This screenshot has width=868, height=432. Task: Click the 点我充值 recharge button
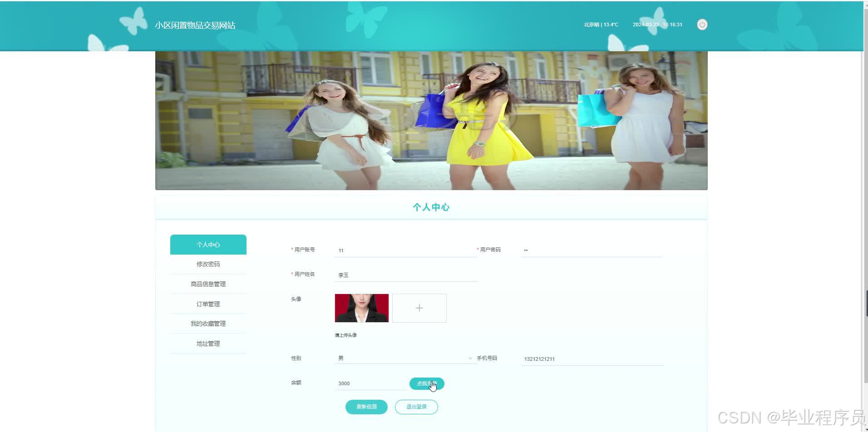click(x=427, y=383)
